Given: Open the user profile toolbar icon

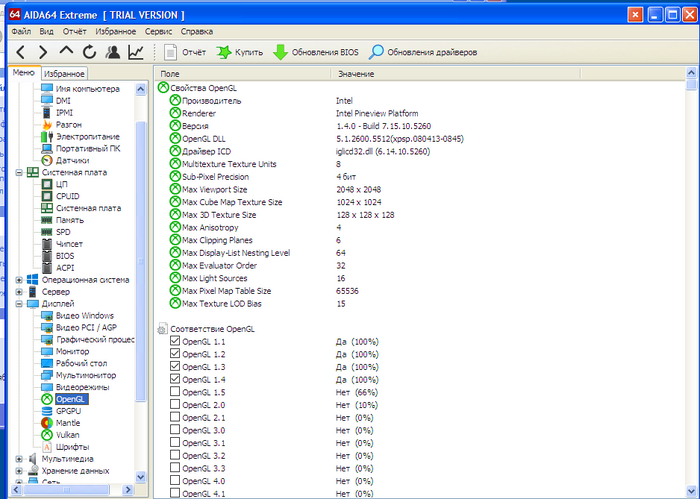Looking at the screenshot, I should 112,52.
